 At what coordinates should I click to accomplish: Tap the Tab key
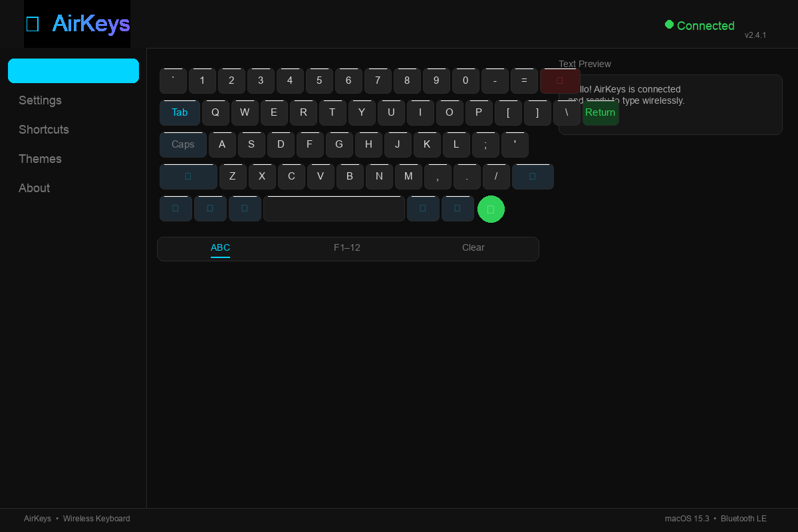tap(180, 112)
